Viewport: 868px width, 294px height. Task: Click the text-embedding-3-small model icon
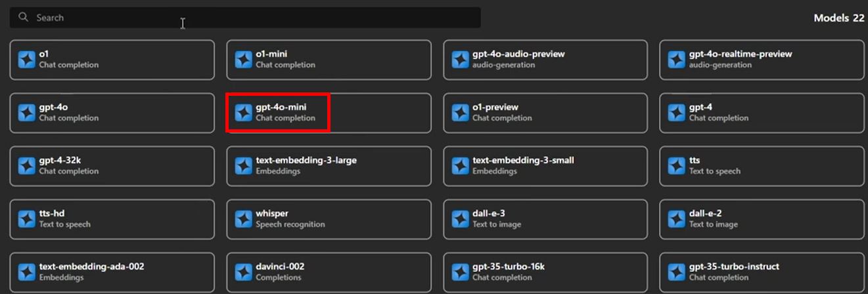pos(460,166)
